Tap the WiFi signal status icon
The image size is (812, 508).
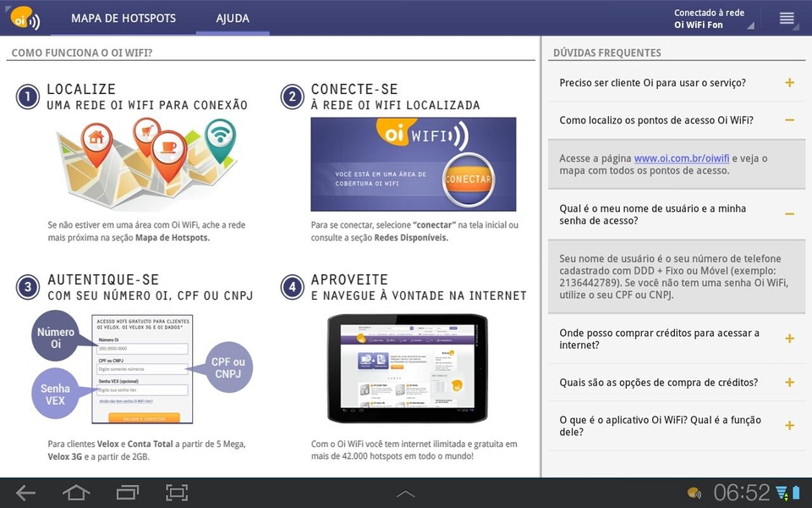click(782, 493)
